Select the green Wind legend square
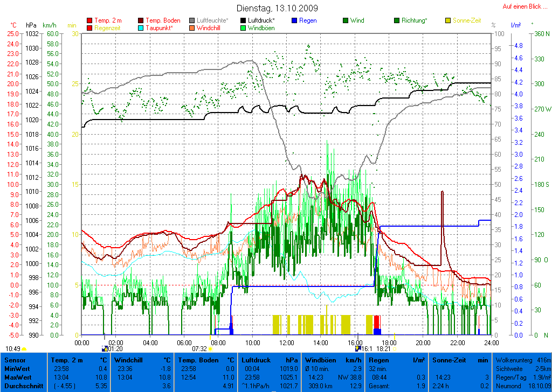This screenshot has width=552, height=392. (346, 20)
